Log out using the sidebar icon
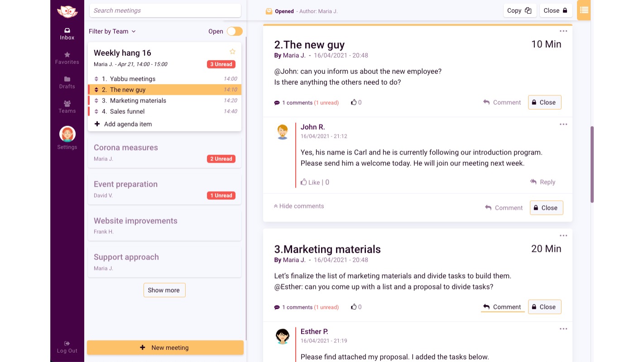This screenshot has height=362, width=644. pyautogui.click(x=67, y=347)
